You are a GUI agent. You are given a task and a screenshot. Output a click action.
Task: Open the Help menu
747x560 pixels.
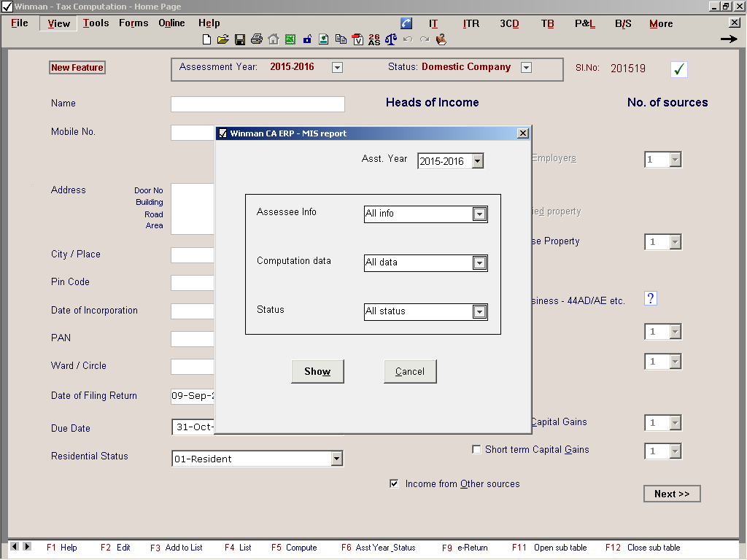[x=209, y=23]
